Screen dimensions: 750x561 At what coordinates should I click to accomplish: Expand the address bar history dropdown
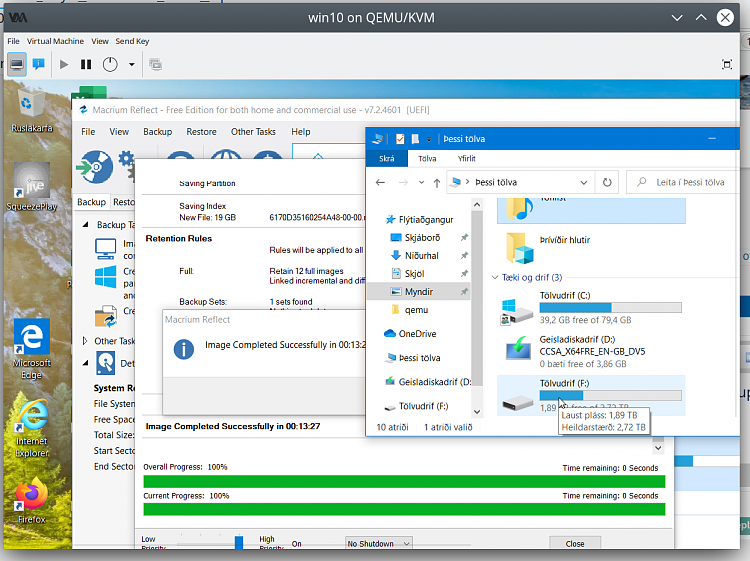[584, 182]
